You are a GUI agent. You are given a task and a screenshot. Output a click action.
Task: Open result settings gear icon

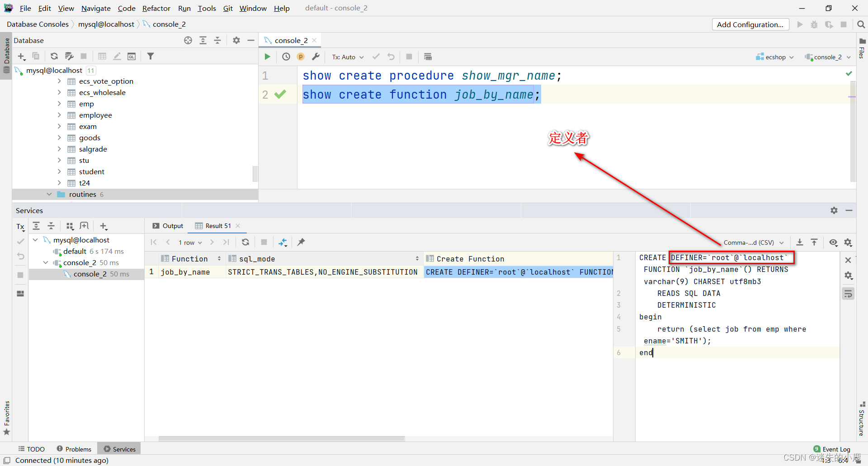click(x=848, y=243)
